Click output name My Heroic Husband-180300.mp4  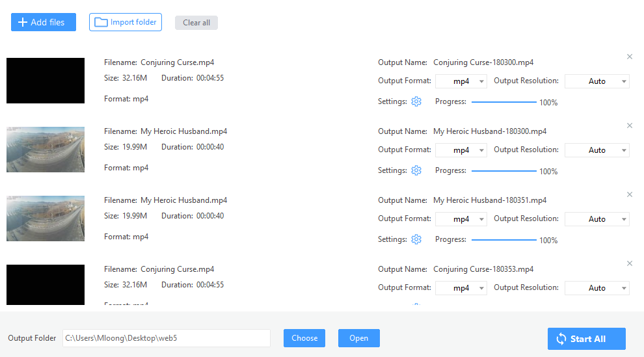[x=490, y=131]
